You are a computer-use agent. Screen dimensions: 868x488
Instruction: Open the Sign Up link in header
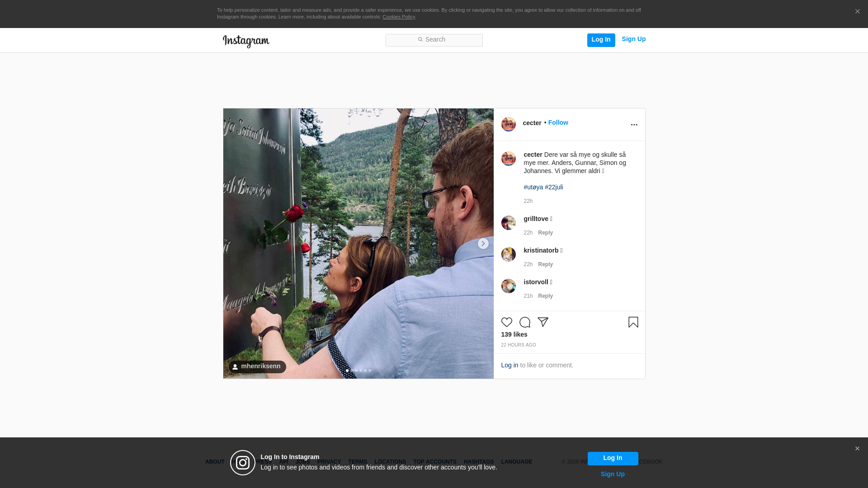(633, 39)
